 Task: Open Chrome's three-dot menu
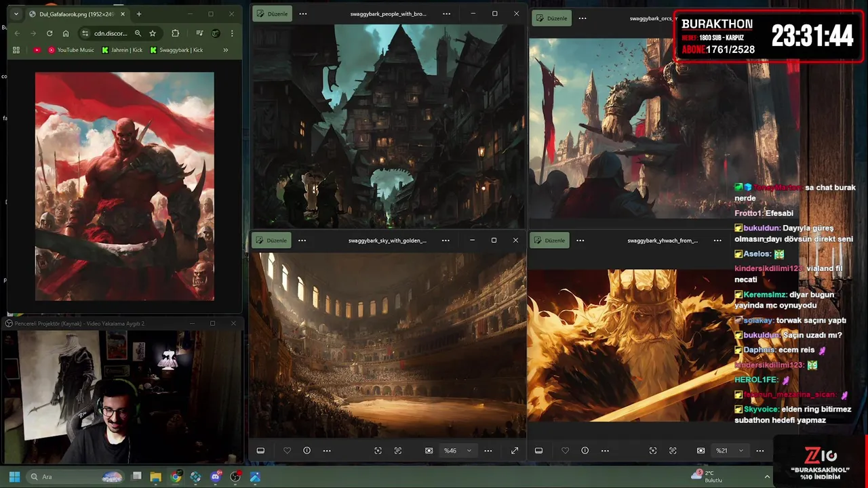[232, 33]
